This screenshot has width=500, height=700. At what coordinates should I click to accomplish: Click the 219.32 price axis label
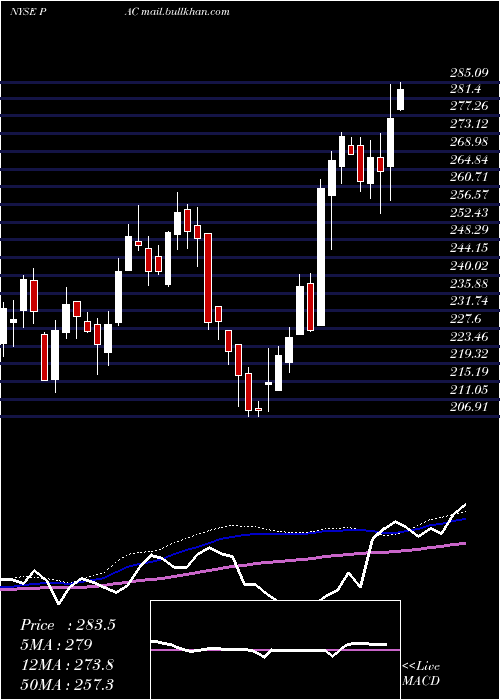coord(468,354)
